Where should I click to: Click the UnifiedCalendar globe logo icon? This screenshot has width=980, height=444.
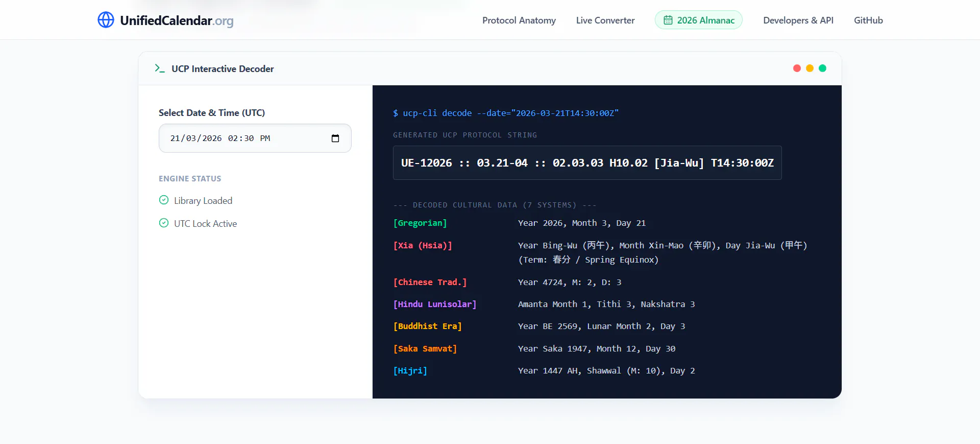[106, 20]
